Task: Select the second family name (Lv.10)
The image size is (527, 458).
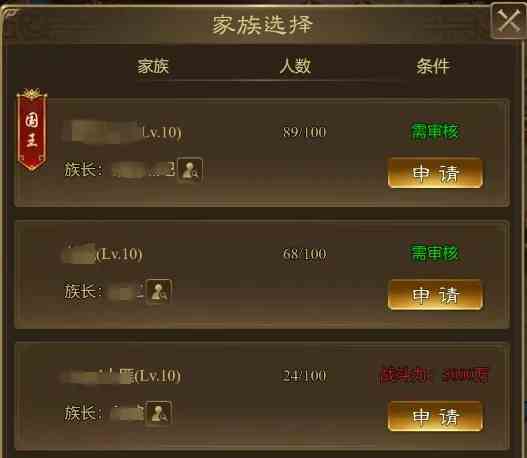Action: [103, 254]
